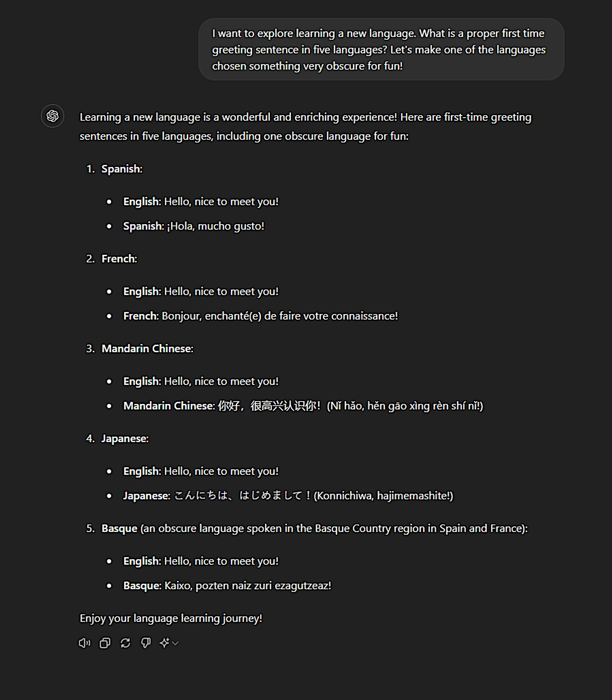The image size is (612, 700).
Task: Click the "Konnichiwa, hajimemashite!" romanization
Action: click(383, 495)
